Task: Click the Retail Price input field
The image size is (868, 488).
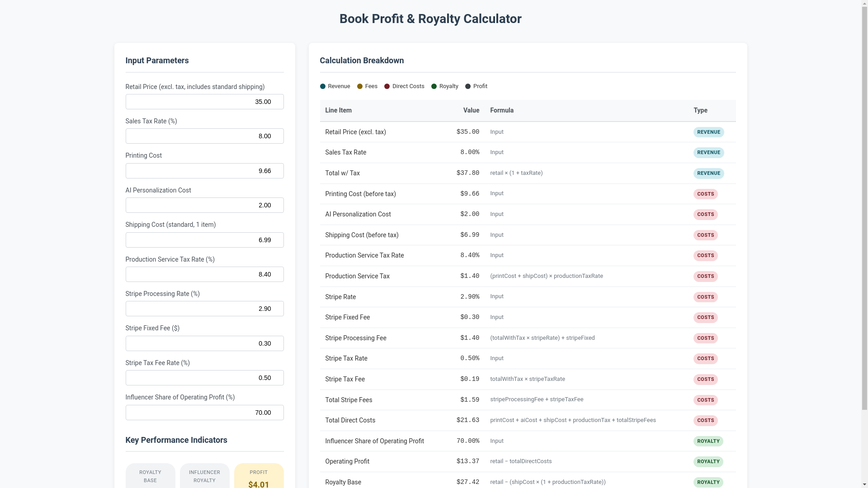Action: click(x=204, y=102)
